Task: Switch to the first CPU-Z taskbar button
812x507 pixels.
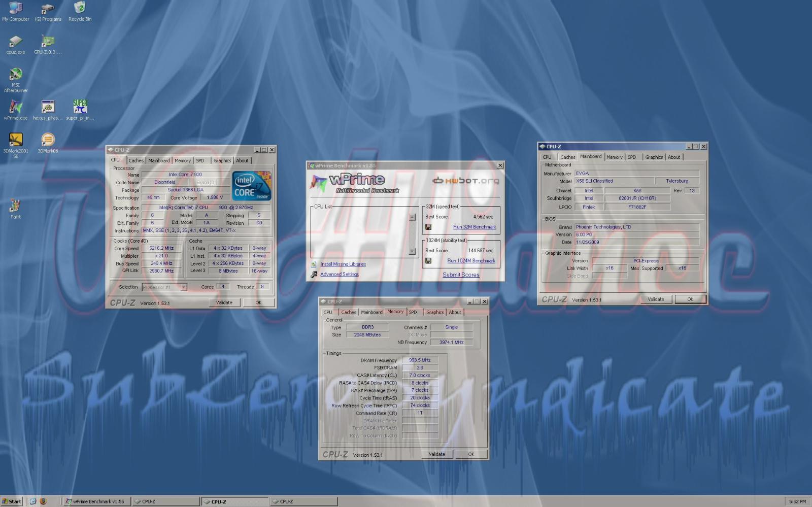Action: coord(165,501)
